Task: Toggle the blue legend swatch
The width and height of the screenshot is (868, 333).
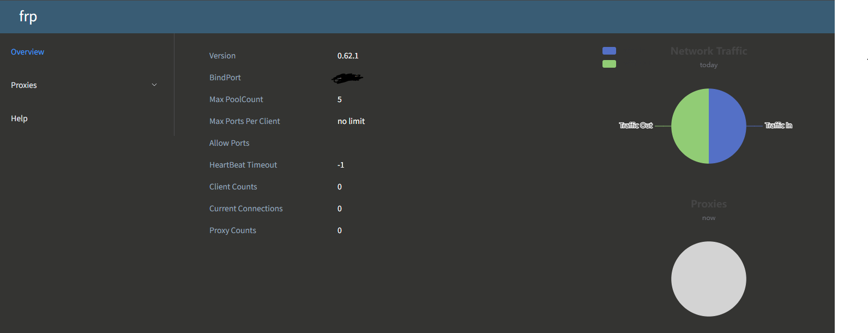Action: (609, 51)
